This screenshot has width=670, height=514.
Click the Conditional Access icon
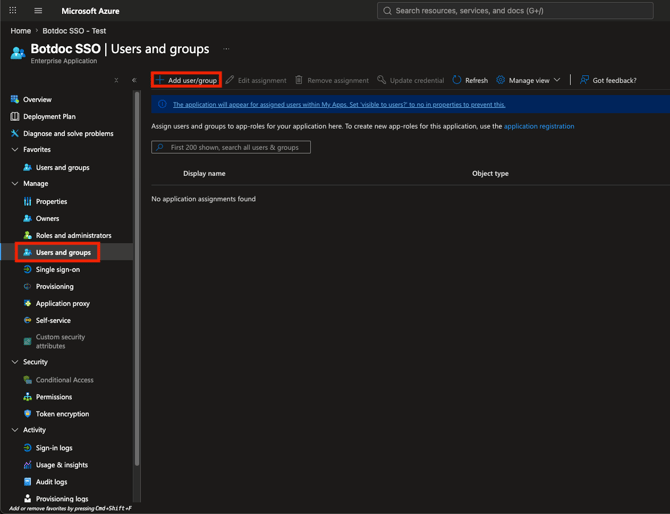(x=27, y=380)
